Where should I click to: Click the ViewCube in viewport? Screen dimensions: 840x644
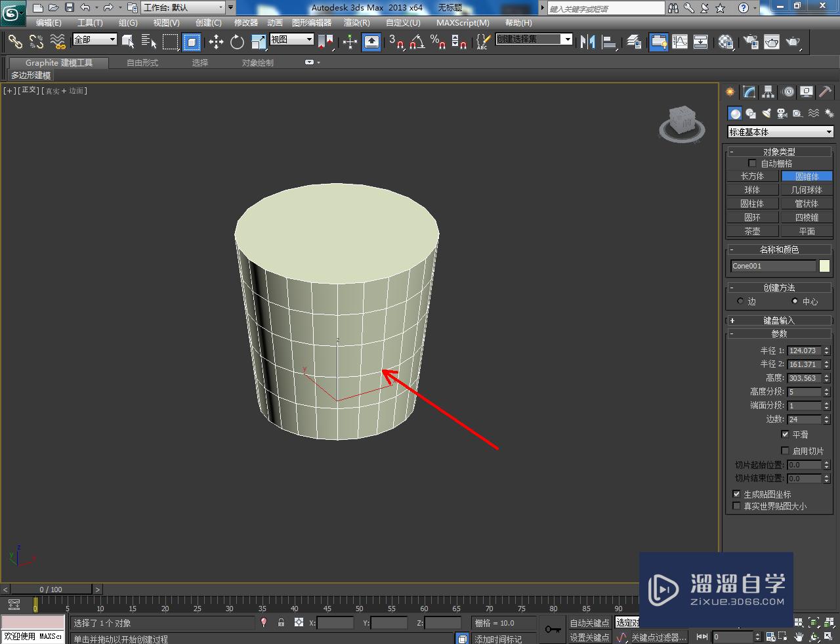click(x=682, y=122)
